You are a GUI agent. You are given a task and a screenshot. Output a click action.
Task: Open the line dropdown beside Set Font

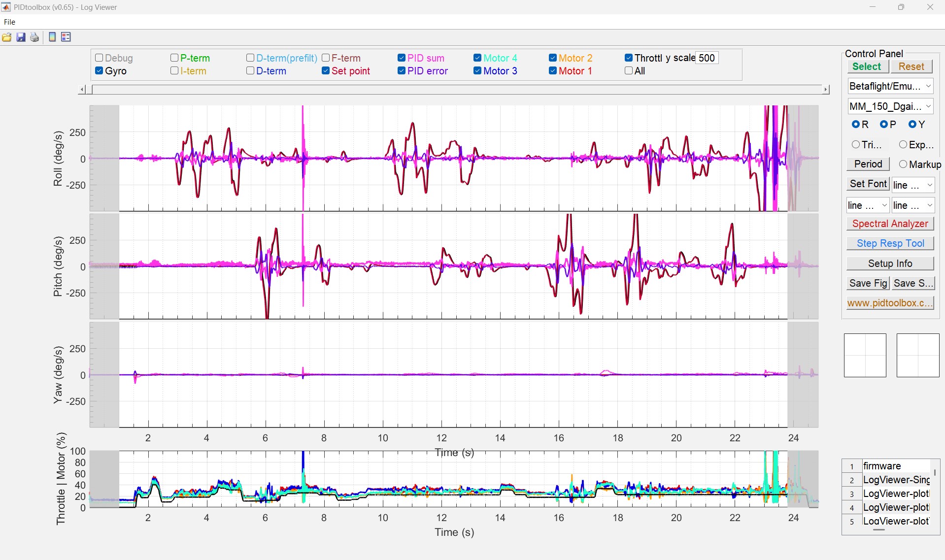click(913, 185)
